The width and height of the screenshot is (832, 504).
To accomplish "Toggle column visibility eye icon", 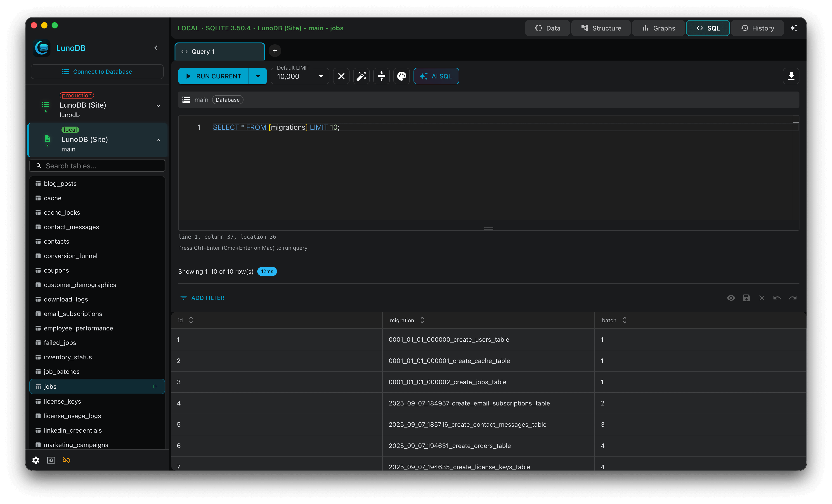I will click(x=731, y=298).
